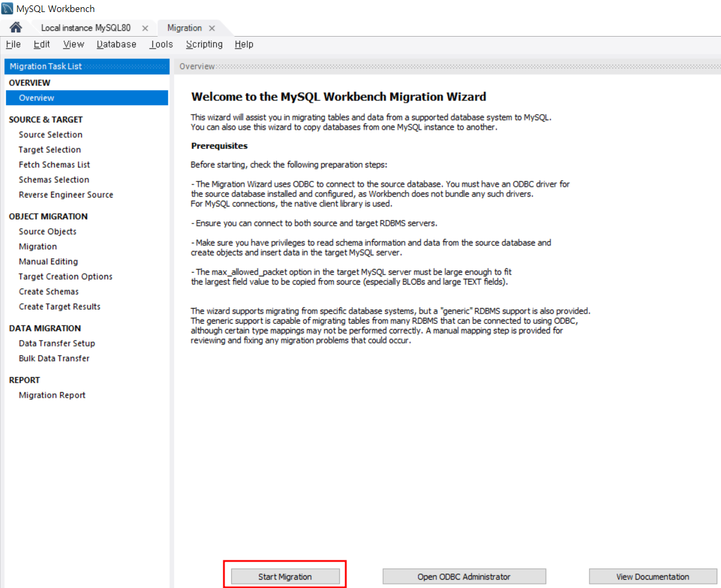Click the Prerequisites heading
The image size is (721, 588).
(219, 146)
